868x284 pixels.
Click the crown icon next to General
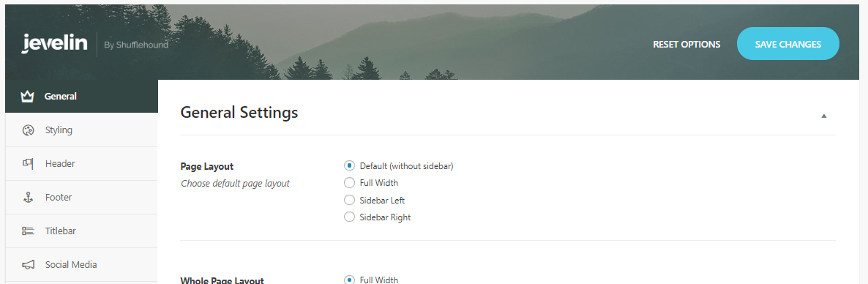[28, 97]
